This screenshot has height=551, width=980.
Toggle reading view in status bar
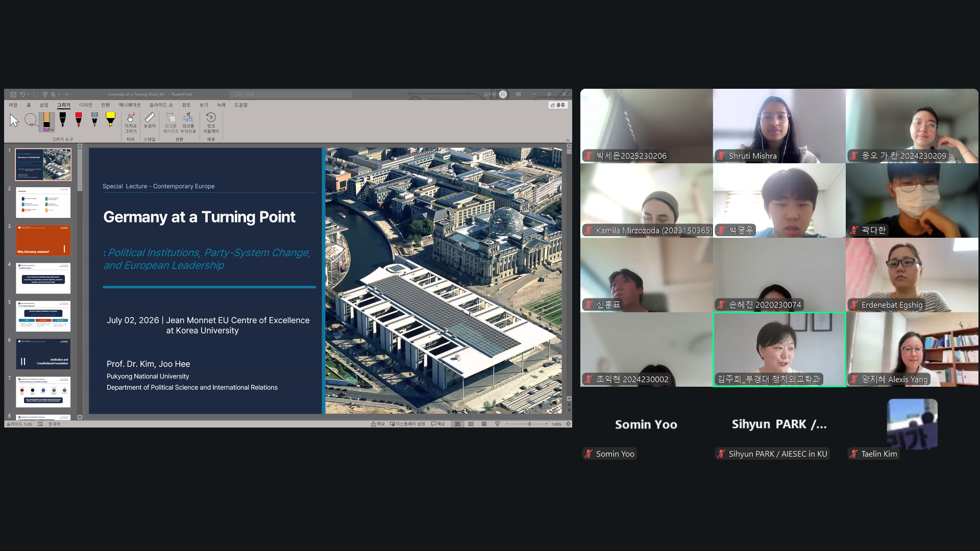pyautogui.click(x=484, y=424)
